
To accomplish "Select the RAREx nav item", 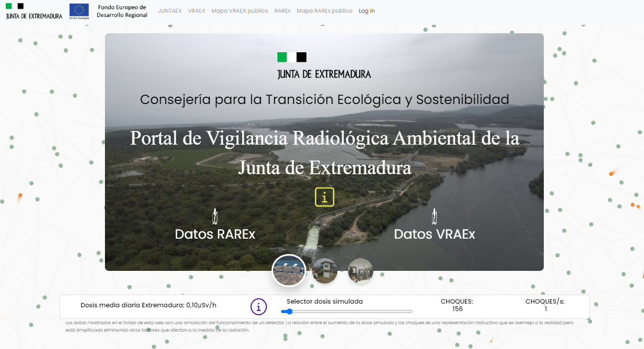I will pyautogui.click(x=283, y=11).
